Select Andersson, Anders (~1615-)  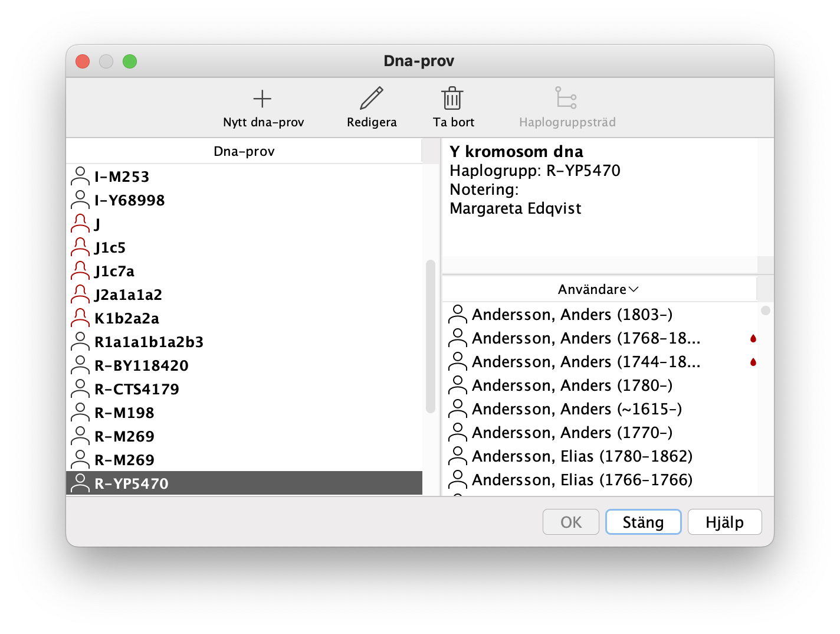(x=576, y=409)
